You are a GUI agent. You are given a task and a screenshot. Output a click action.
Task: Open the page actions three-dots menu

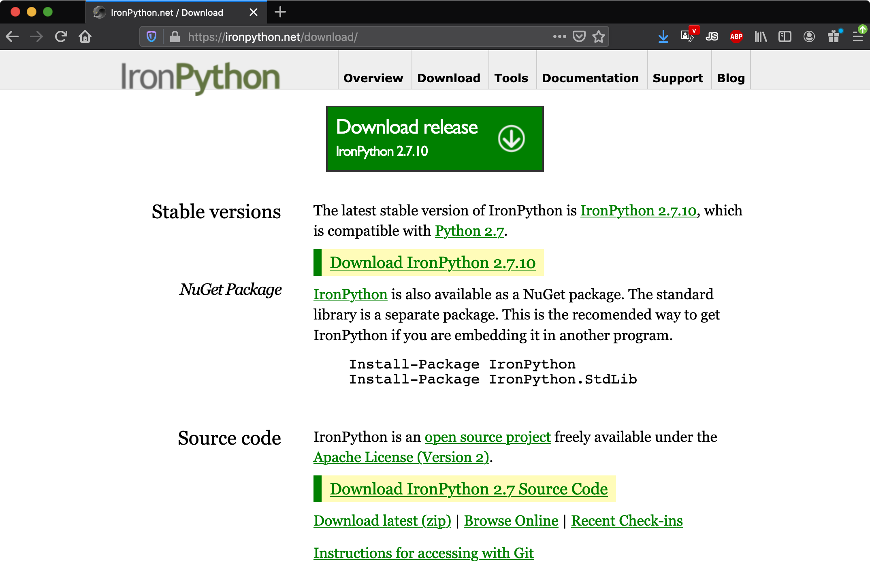click(x=559, y=37)
